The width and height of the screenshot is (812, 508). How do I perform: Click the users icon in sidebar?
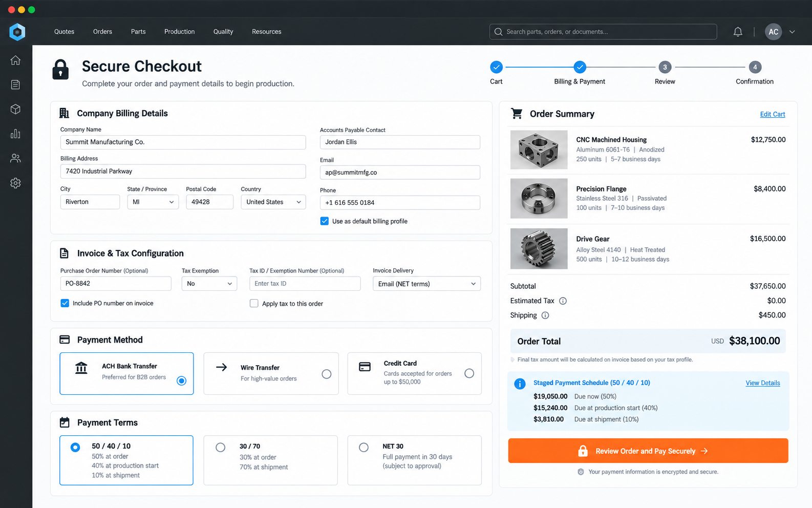tap(15, 158)
